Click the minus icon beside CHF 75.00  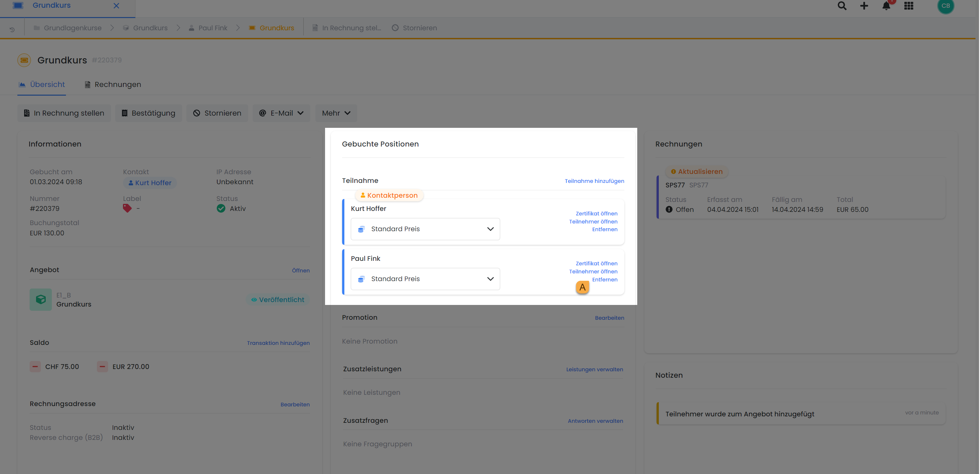coord(35,367)
